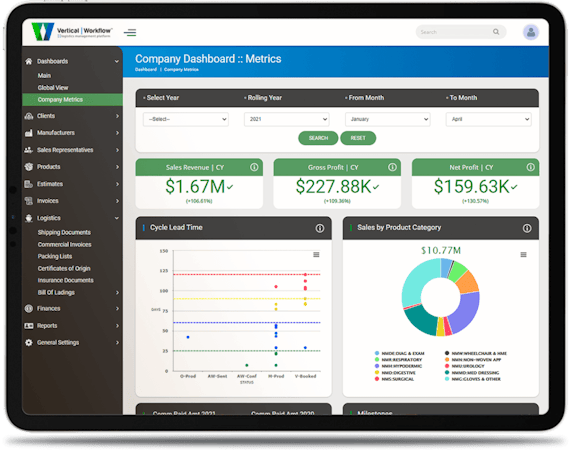572x450 pixels.
Task: Toggle NMU:UROLOGY legend entry
Action: tap(465, 366)
